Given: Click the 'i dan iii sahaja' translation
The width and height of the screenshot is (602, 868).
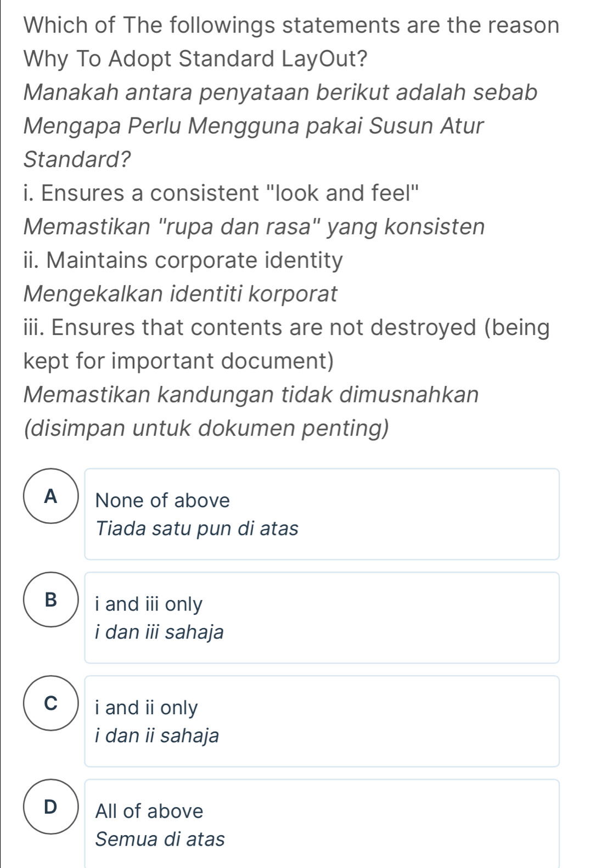Looking at the screenshot, I should click(159, 632).
